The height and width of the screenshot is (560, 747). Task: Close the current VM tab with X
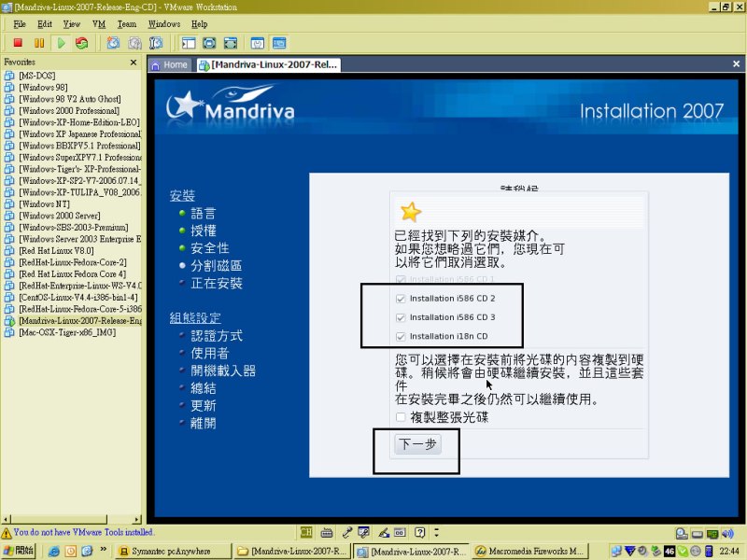[x=736, y=63]
